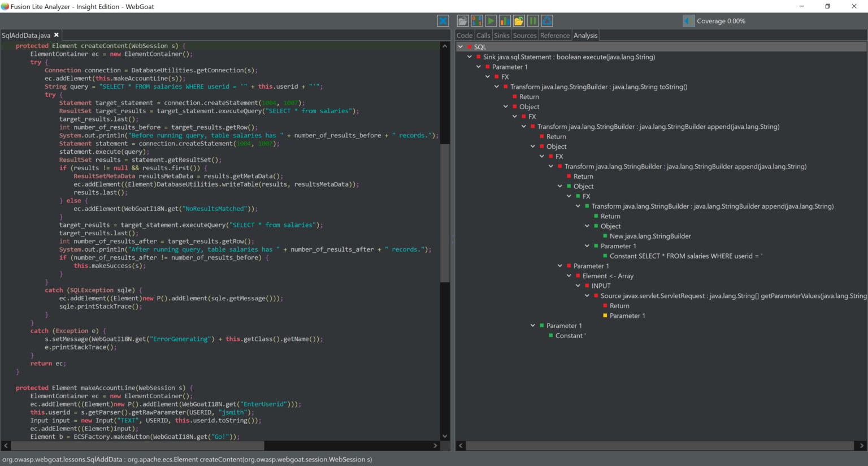The height and width of the screenshot is (466, 868).
Task: Click the gray open folder toolbar icon
Action: click(463, 21)
